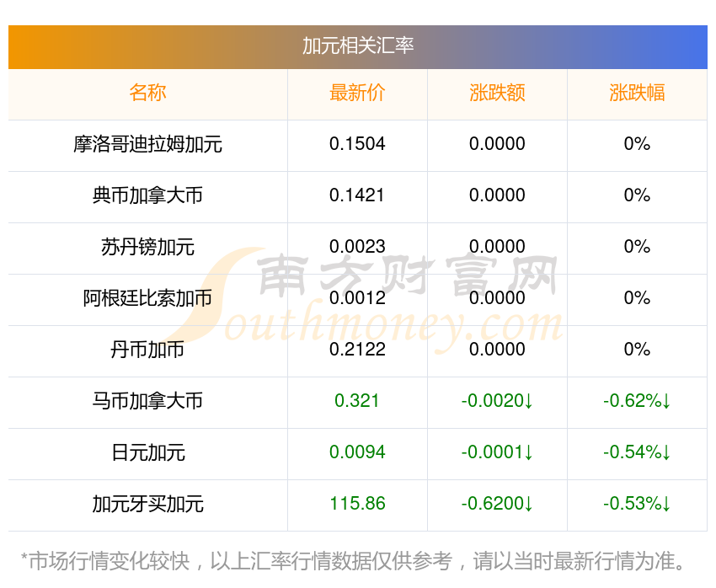The image size is (716, 588).
Task: Select the green 115.86 price value
Action: point(356,505)
